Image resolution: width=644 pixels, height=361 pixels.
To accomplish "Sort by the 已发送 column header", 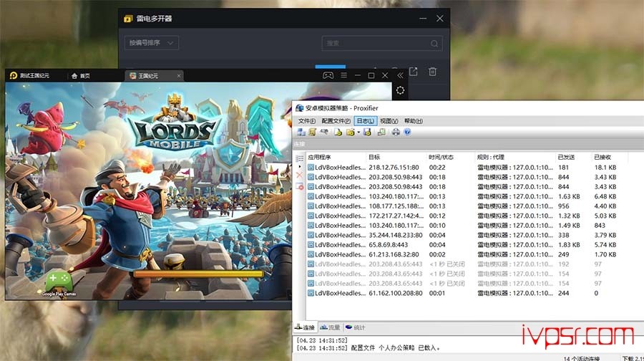I will tap(573, 157).
